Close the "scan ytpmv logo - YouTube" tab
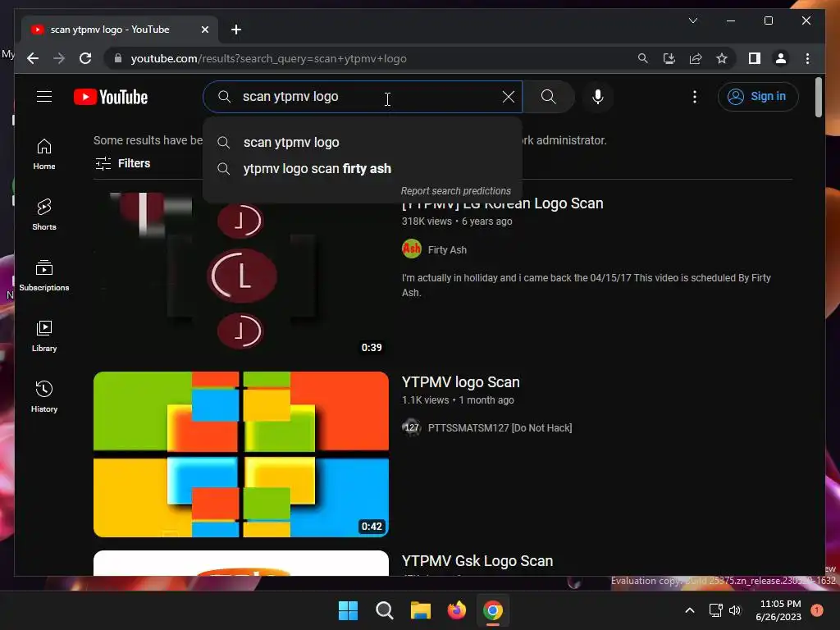 click(204, 30)
